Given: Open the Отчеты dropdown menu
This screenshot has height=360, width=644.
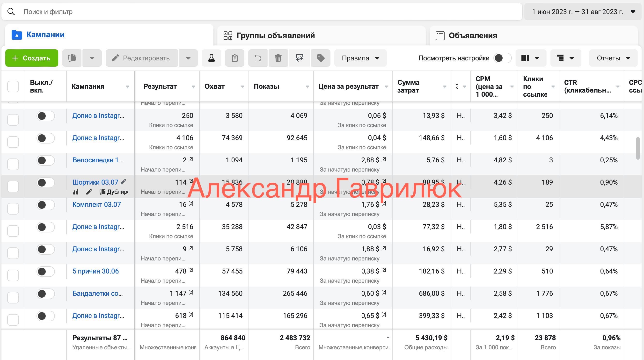Looking at the screenshot, I should pyautogui.click(x=613, y=58).
